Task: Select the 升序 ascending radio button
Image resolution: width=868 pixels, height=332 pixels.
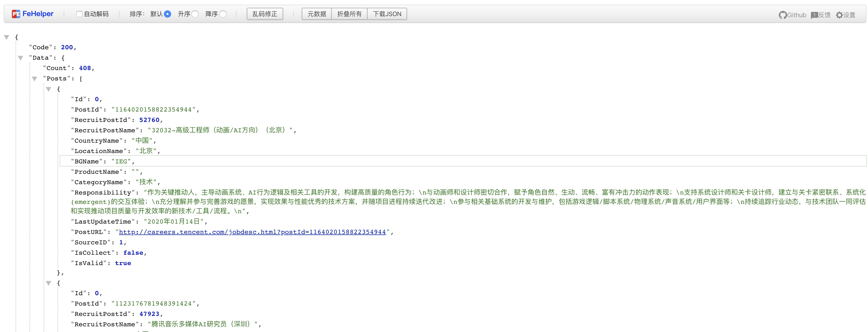Action: 195,14
